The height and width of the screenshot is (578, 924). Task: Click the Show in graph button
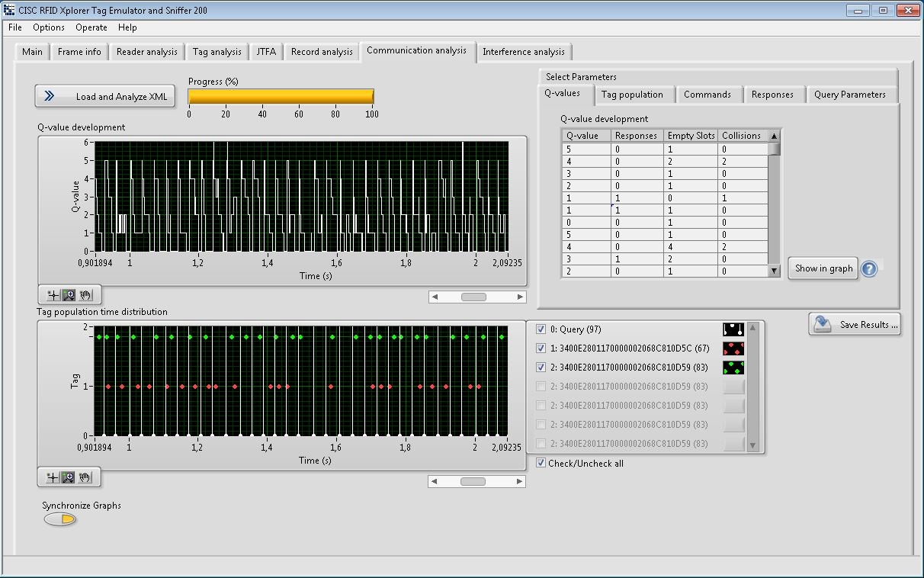pos(823,268)
